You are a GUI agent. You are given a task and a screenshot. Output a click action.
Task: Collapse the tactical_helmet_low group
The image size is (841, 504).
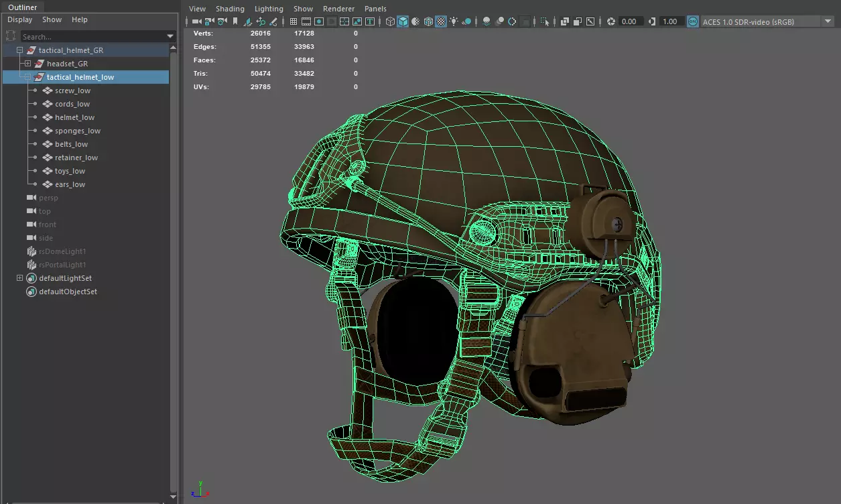(27, 77)
